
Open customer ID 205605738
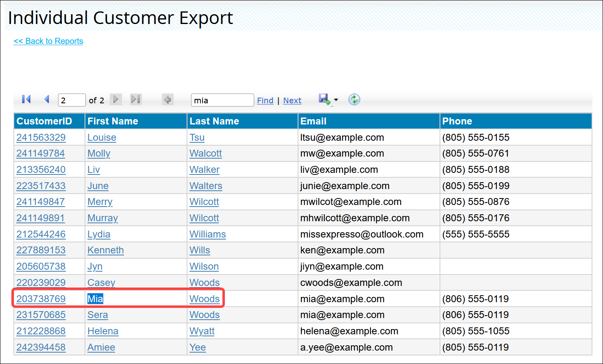[x=41, y=266]
